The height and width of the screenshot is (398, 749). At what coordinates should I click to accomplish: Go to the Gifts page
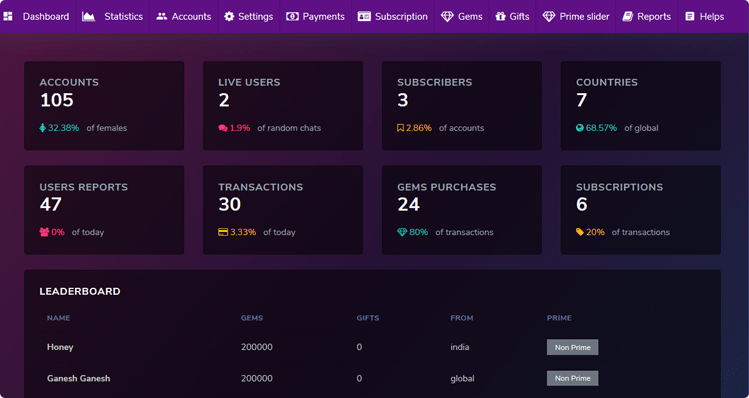(x=519, y=17)
